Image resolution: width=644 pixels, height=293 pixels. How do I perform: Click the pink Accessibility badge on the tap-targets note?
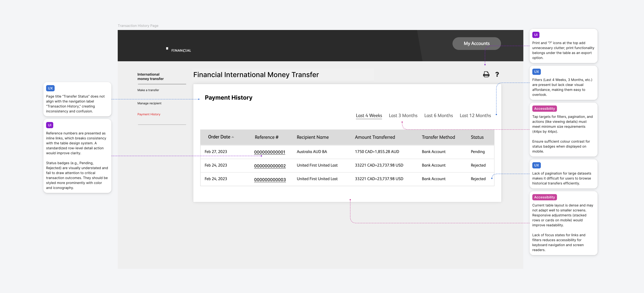pyautogui.click(x=544, y=108)
